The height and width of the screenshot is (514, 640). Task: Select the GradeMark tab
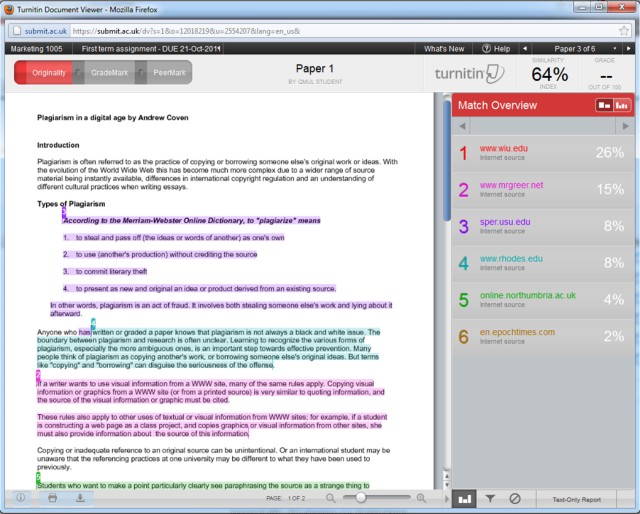[x=109, y=73]
